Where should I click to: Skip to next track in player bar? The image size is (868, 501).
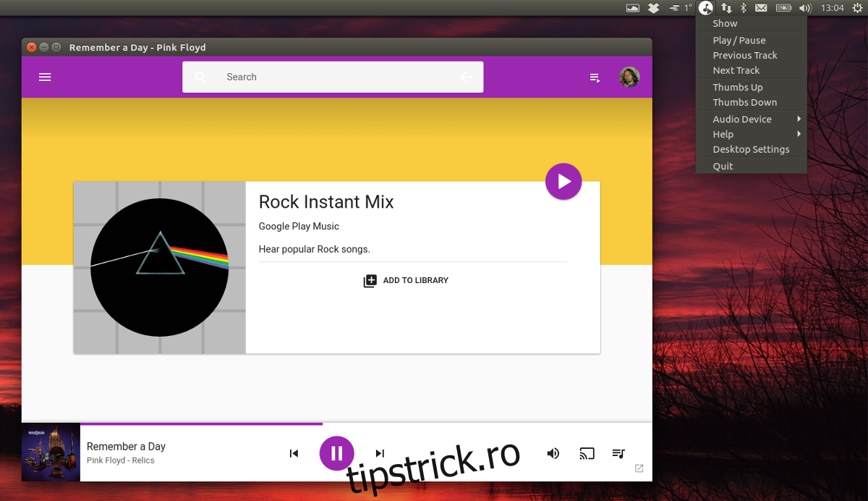point(380,453)
